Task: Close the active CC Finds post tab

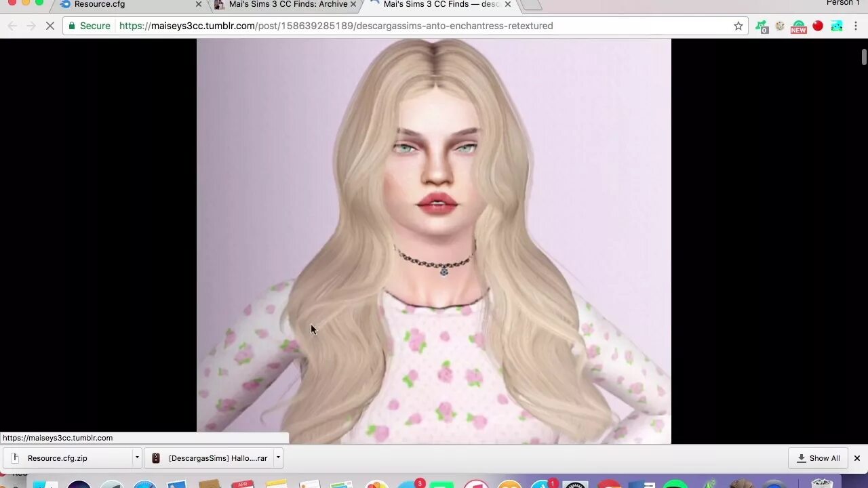Action: [508, 4]
